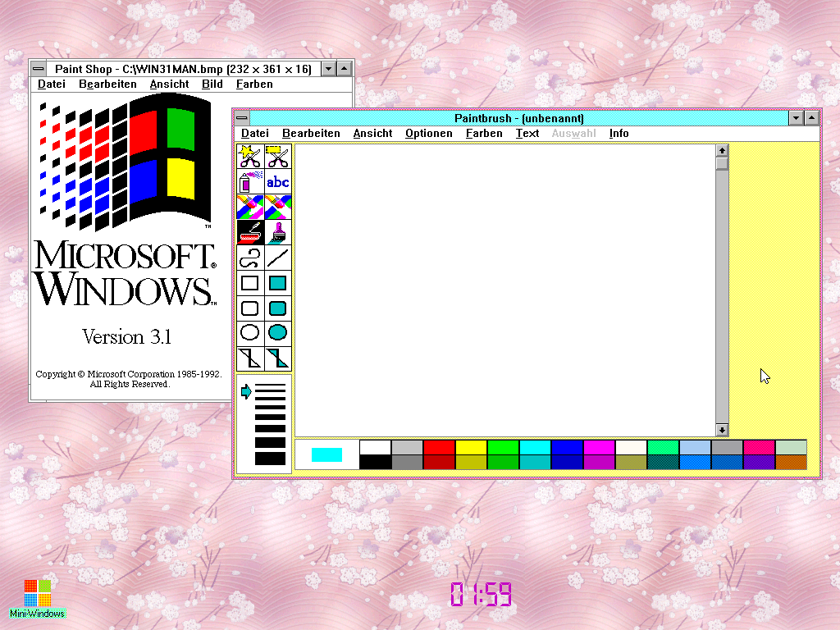
Task: Click the current color indicator box
Action: point(326,454)
